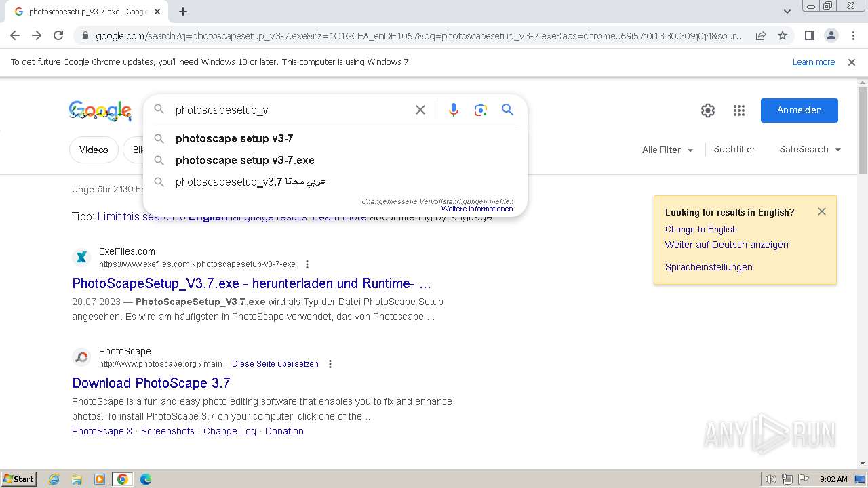The height and width of the screenshot is (488, 868).
Task: Open Learn more about Chrome updates
Action: click(814, 62)
